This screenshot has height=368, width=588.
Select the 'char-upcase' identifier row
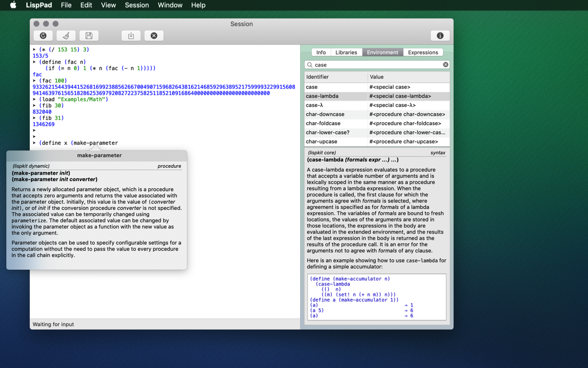tap(377, 141)
